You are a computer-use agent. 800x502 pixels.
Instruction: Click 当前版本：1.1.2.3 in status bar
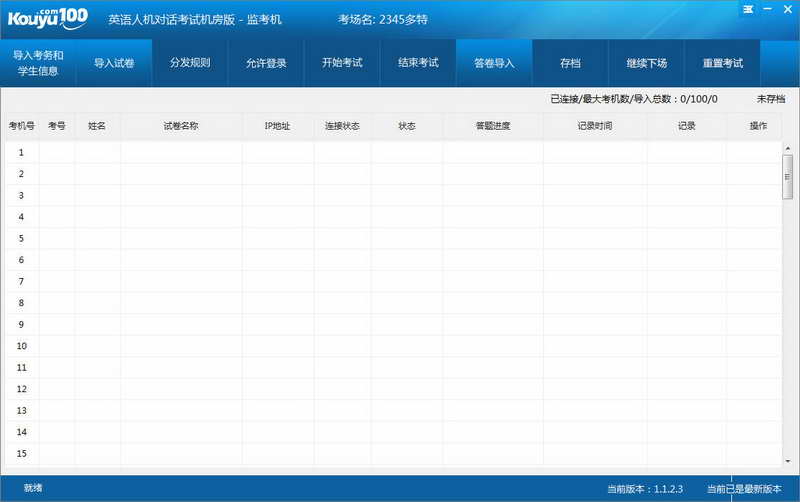pos(645,489)
